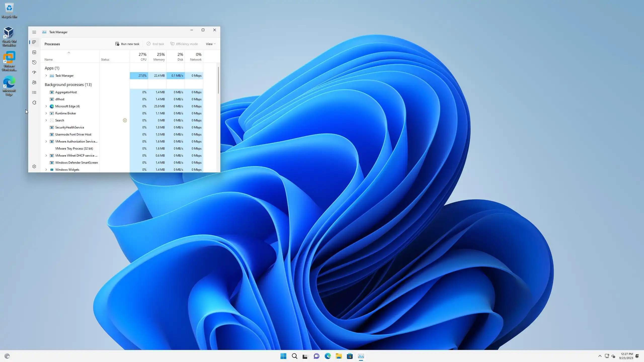
Task: Open the Details page in sidebar
Action: [34, 93]
